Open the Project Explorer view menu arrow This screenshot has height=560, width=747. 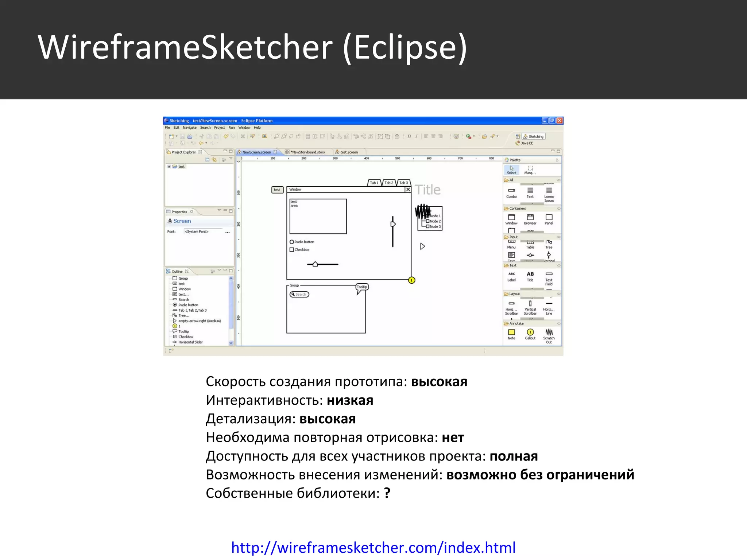click(231, 159)
